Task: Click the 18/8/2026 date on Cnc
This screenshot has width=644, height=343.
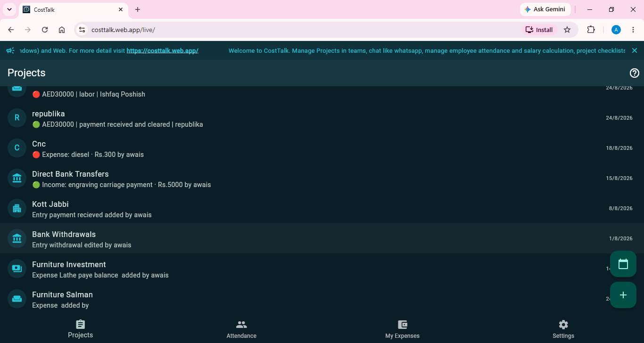Action: [x=619, y=148]
